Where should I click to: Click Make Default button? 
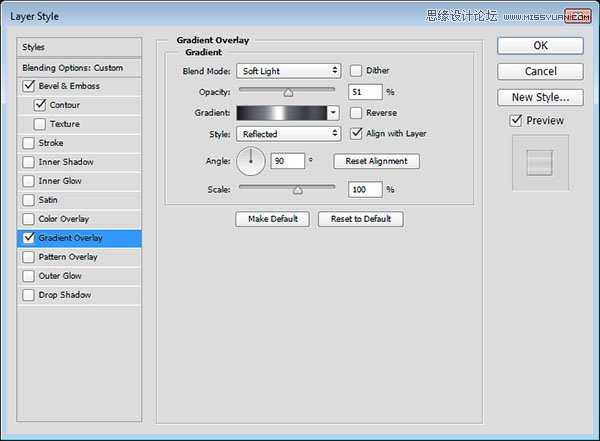[273, 219]
